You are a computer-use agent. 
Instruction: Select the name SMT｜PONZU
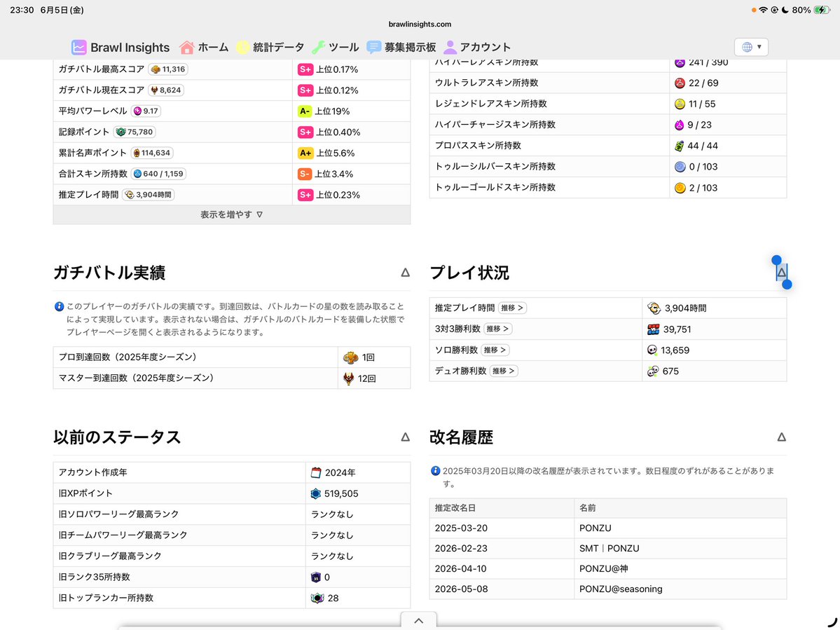pyautogui.click(x=609, y=548)
